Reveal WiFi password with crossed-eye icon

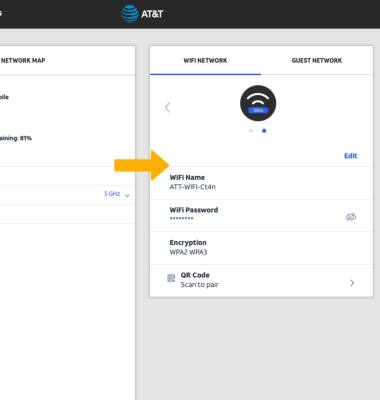(x=351, y=217)
